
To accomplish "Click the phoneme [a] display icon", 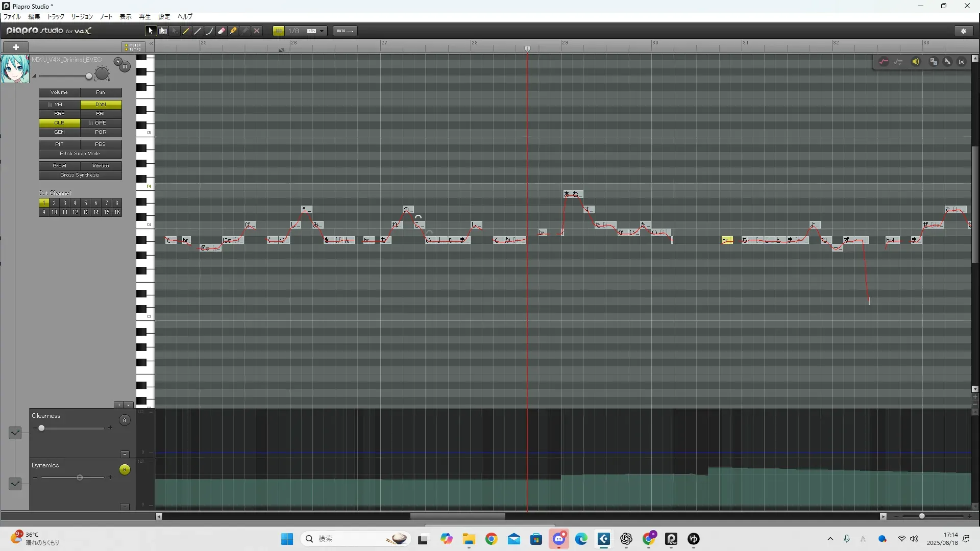I will pos(962,62).
